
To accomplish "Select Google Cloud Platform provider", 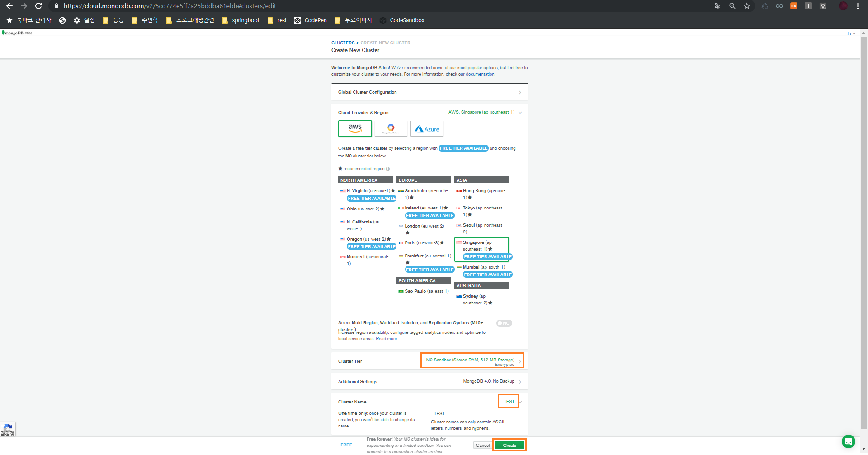I will 391,128.
